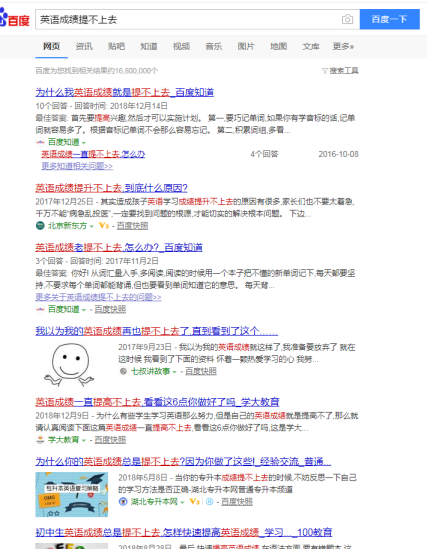The width and height of the screenshot is (428, 549).
Task: Click the V3 badge beside 北京新东方
Action: (104, 225)
